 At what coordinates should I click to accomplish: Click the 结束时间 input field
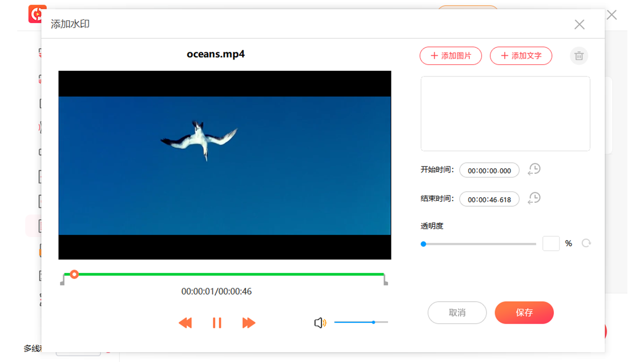[489, 200]
